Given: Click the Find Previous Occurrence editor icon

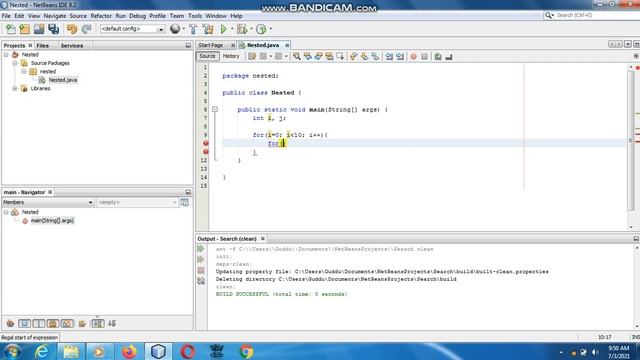Looking at the screenshot, I should tap(308, 56).
